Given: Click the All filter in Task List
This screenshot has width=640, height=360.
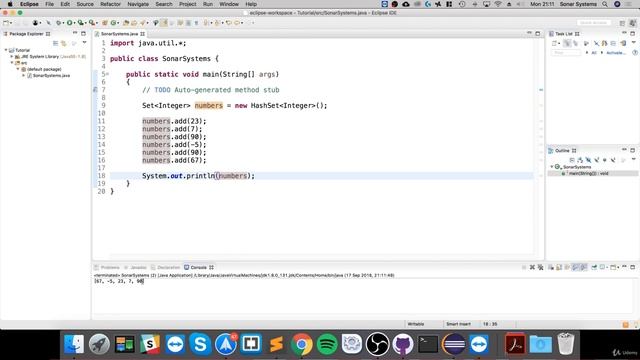Looking at the screenshot, I should (594, 53).
